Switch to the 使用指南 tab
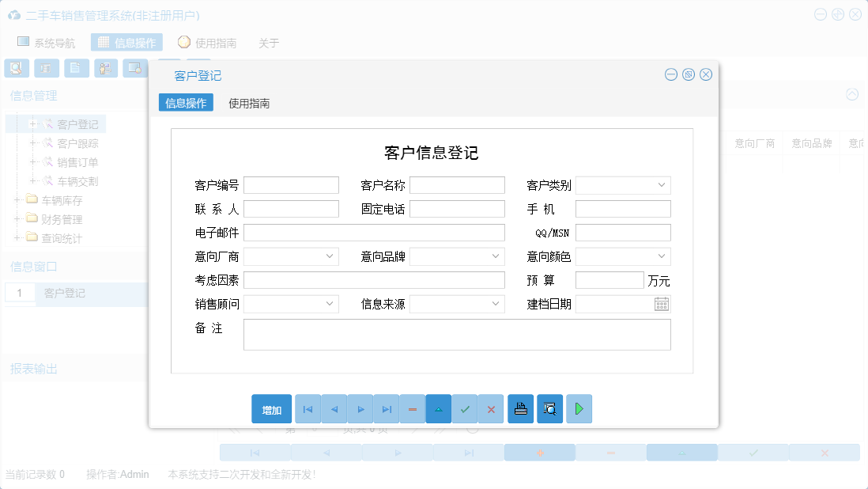 tap(247, 103)
